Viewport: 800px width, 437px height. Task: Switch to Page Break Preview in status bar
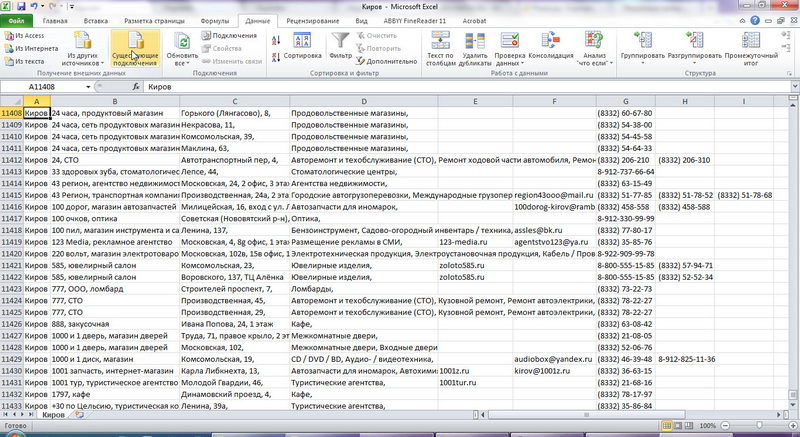pos(689,426)
